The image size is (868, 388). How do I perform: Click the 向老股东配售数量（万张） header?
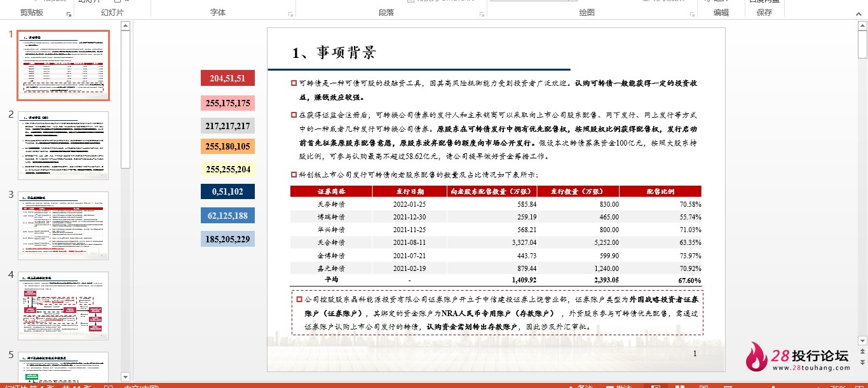(x=492, y=191)
